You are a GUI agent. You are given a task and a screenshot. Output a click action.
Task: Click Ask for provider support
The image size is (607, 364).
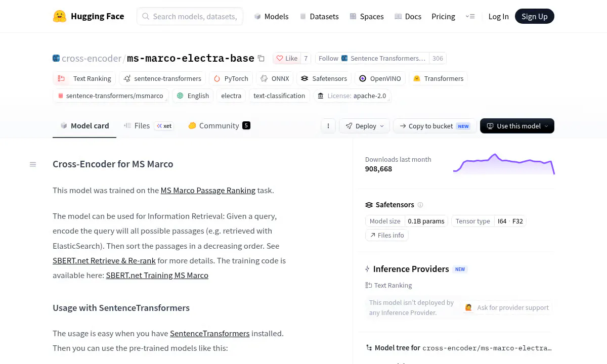click(507, 307)
